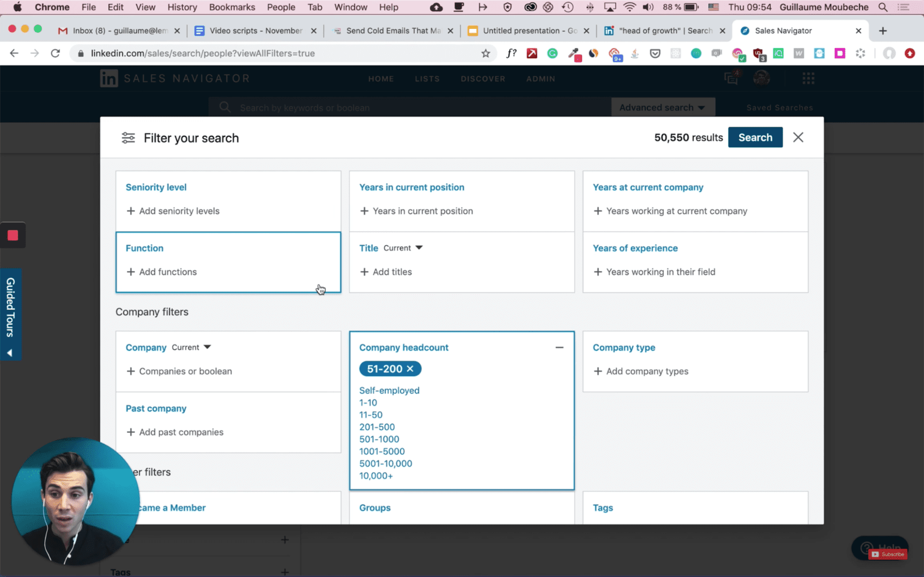Click the Search button in filter dialog
Image resolution: width=924 pixels, height=577 pixels.
pyautogui.click(x=755, y=137)
